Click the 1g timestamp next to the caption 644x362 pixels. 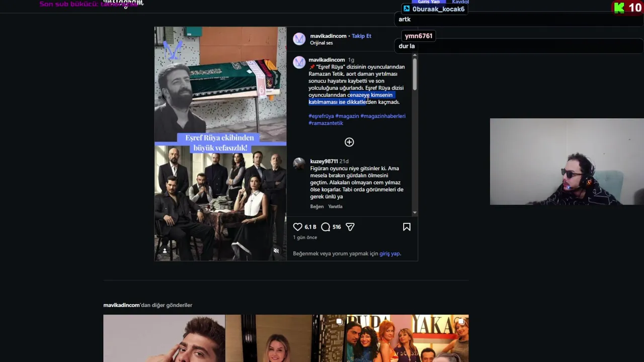(351, 60)
